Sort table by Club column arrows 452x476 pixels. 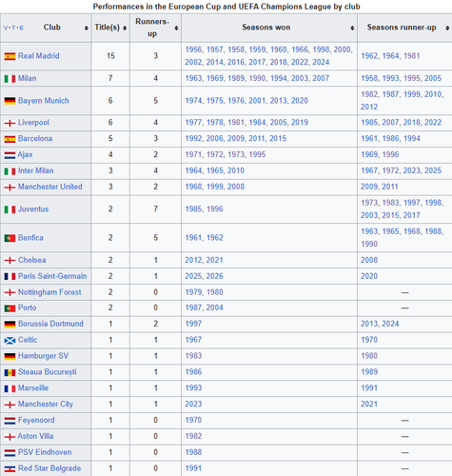[x=87, y=28]
